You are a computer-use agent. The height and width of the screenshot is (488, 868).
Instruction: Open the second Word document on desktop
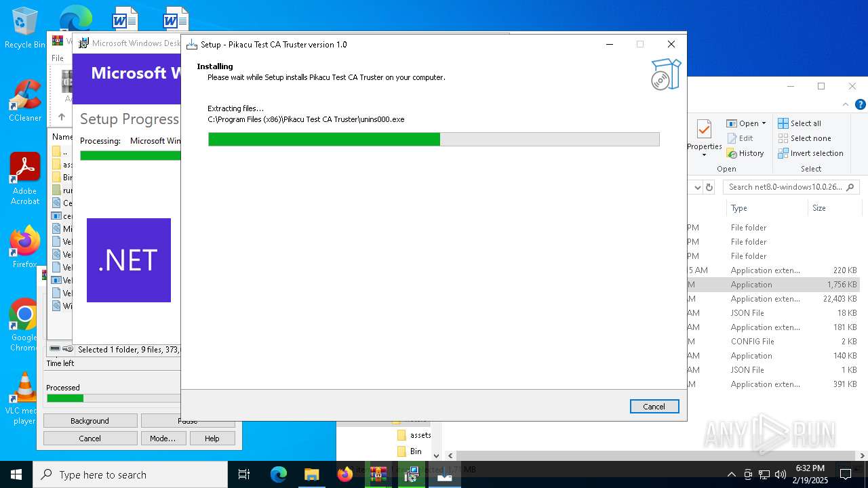[x=175, y=19]
